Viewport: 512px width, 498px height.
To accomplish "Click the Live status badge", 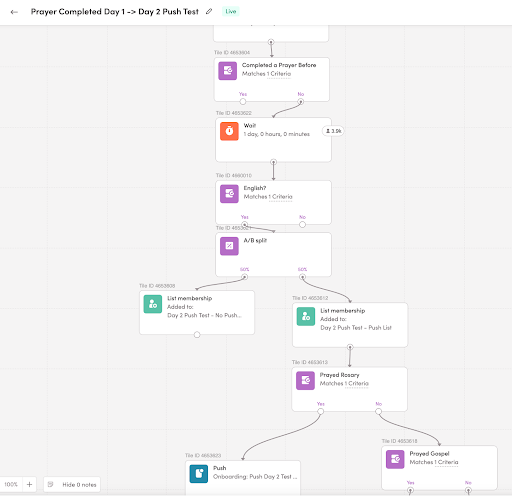I will pos(231,11).
